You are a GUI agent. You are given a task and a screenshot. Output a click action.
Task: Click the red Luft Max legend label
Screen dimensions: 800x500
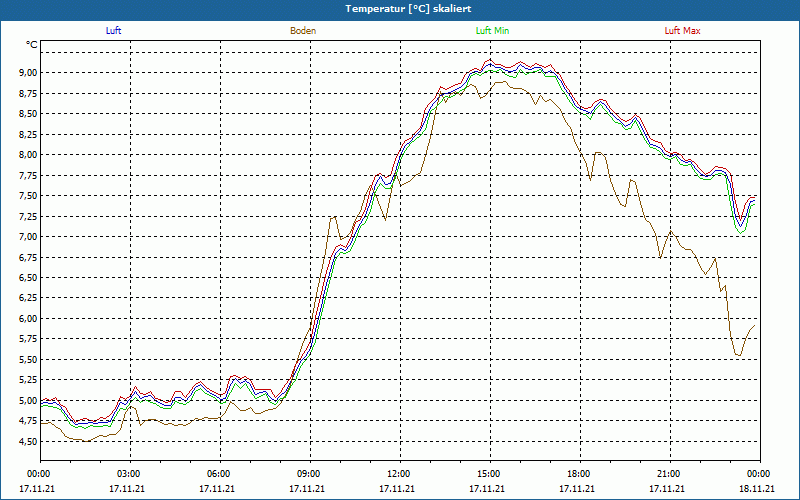pos(682,31)
